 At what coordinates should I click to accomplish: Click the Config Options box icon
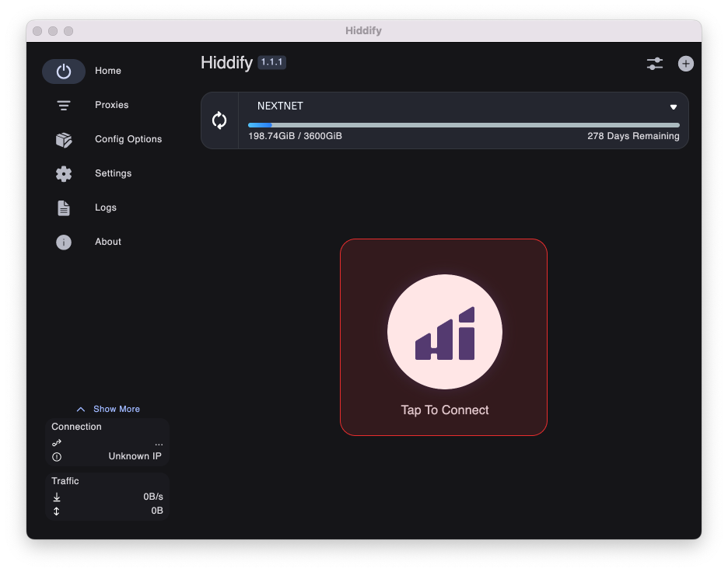click(64, 140)
